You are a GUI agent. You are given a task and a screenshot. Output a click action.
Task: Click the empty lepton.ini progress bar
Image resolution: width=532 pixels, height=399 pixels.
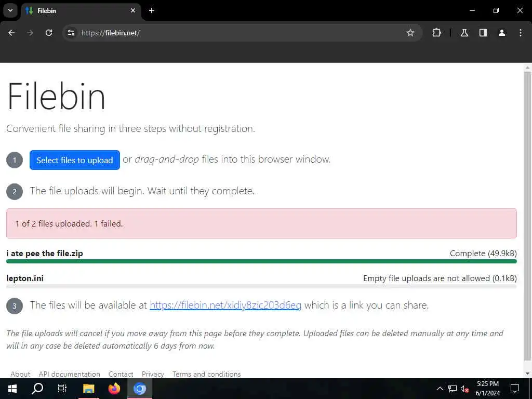point(261,286)
